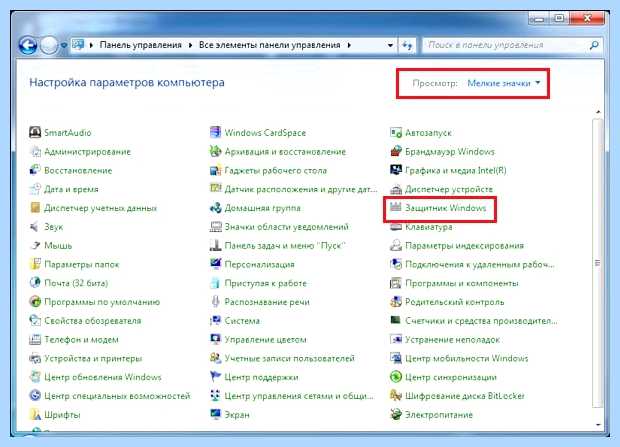Screen dimensions: 620x447
Task: Select Все элементы панели управления breadcrumb
Action: click(269, 45)
